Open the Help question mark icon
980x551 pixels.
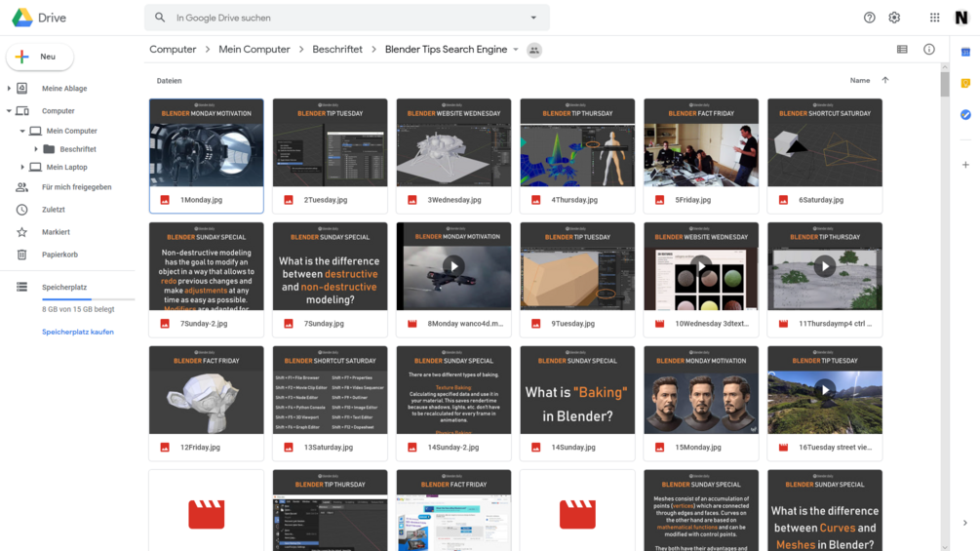pyautogui.click(x=870, y=18)
